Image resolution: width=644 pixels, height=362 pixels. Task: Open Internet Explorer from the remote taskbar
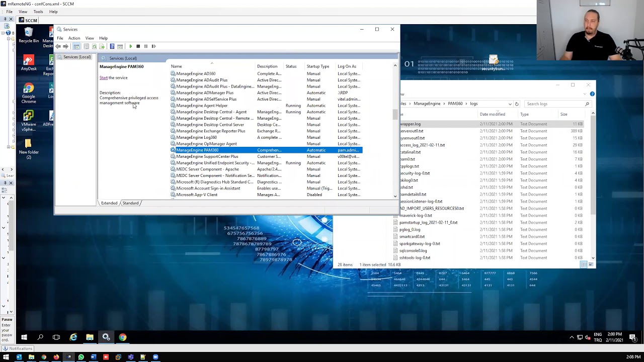pyautogui.click(x=73, y=337)
